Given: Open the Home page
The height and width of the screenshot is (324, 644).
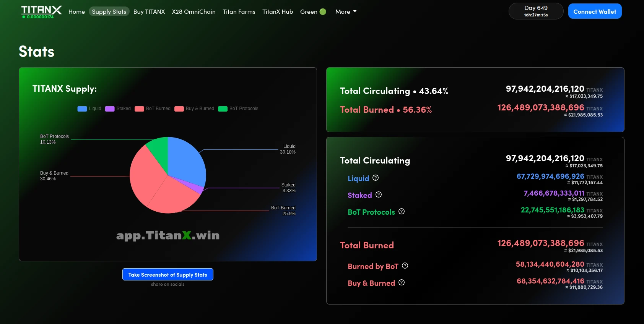Looking at the screenshot, I should tap(76, 12).
